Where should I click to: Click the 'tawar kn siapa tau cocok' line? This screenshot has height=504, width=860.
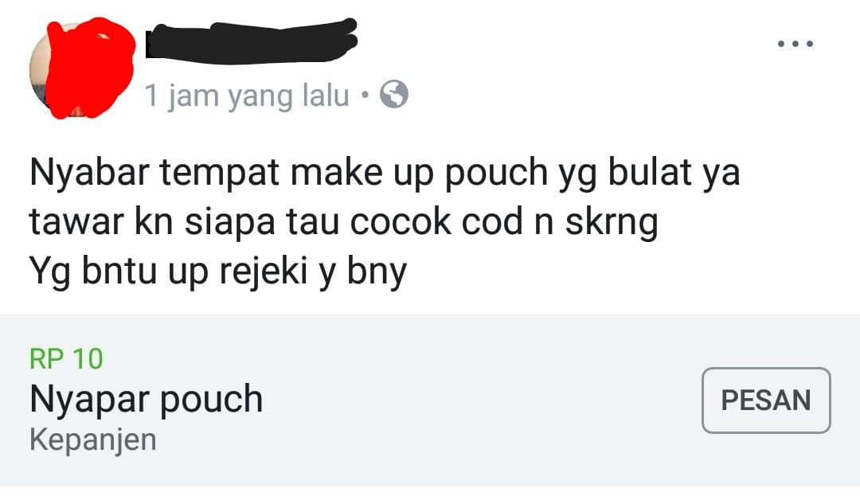coord(343,223)
